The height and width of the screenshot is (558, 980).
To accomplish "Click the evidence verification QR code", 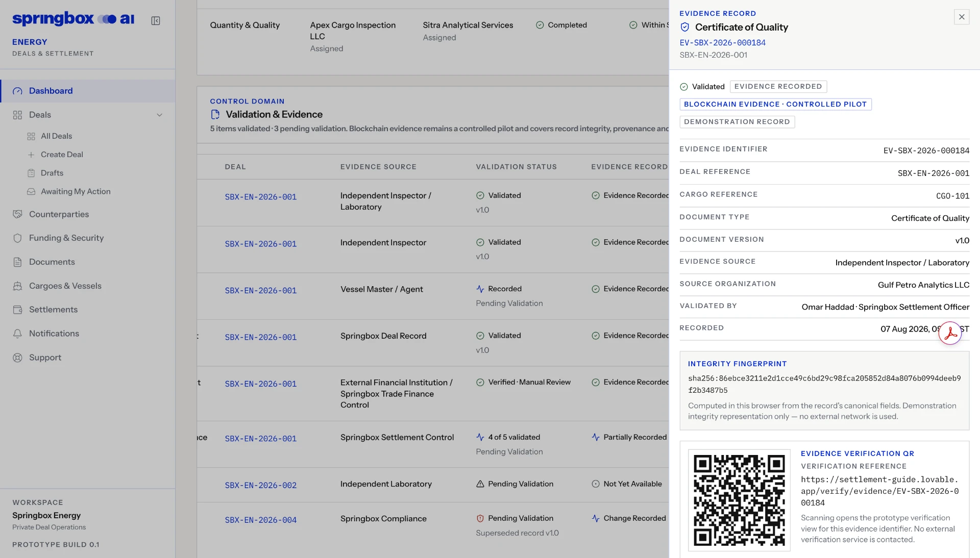I will click(x=739, y=500).
